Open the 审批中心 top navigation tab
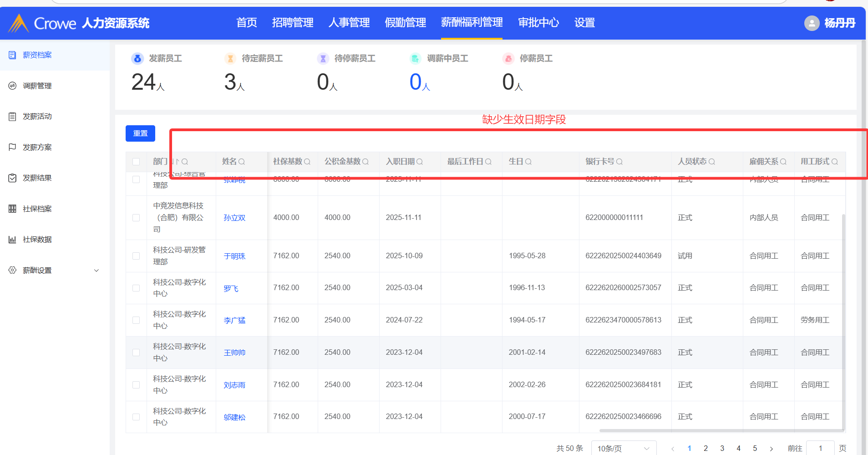The height and width of the screenshot is (455, 868). coord(538,23)
